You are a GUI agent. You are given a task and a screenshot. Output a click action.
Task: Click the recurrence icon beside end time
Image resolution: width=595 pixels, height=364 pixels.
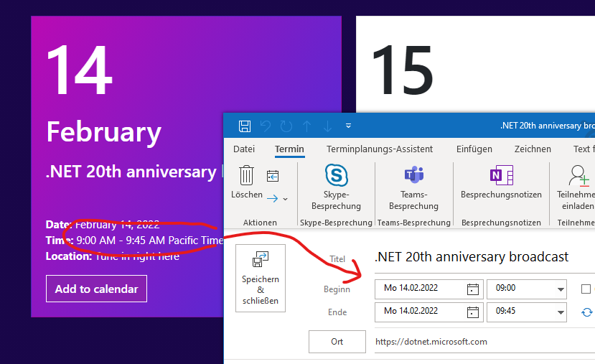tap(586, 312)
